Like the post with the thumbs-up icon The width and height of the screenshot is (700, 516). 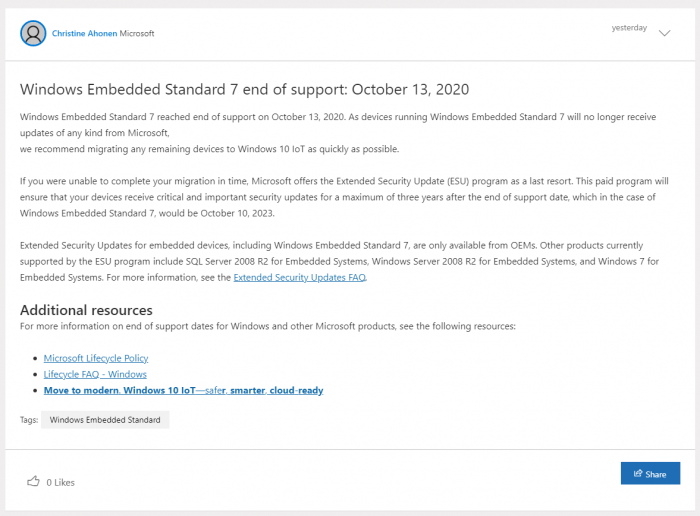(x=33, y=481)
